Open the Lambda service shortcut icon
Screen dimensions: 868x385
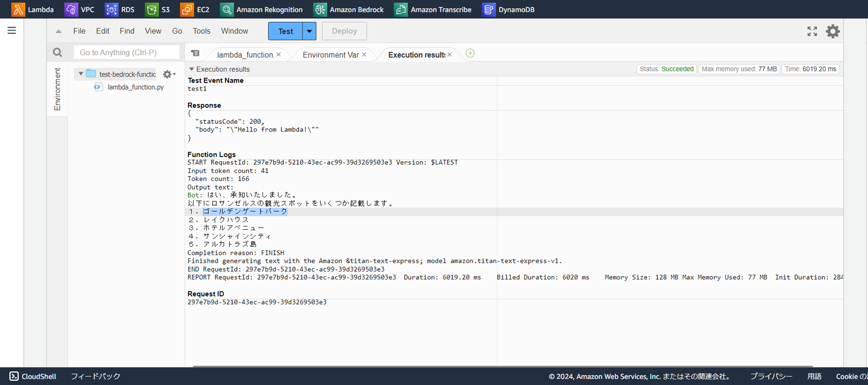[18, 9]
